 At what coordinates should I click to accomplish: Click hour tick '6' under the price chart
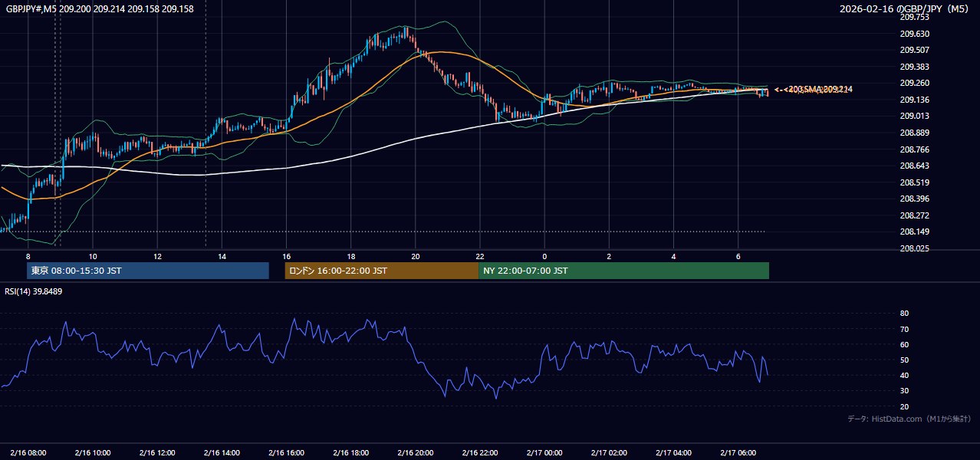click(x=738, y=256)
